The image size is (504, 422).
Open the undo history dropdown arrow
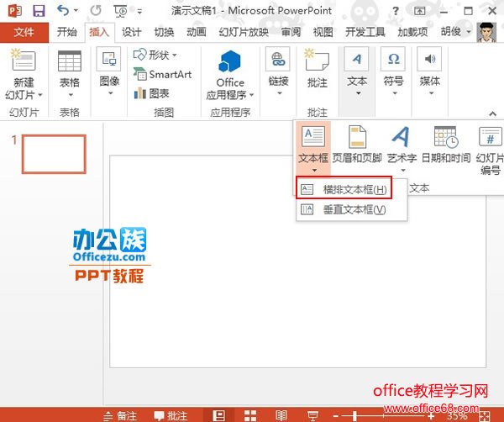76,11
